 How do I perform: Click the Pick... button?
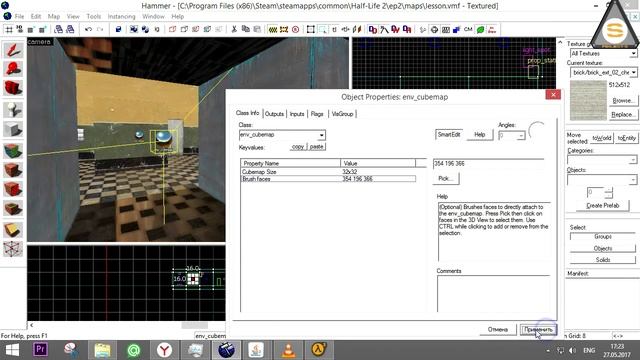tap(445, 178)
